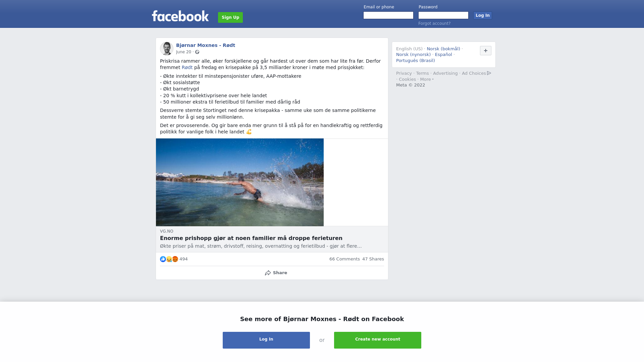View the 66 Comments link
Viewport: 644px width, 362px height.
344,259
